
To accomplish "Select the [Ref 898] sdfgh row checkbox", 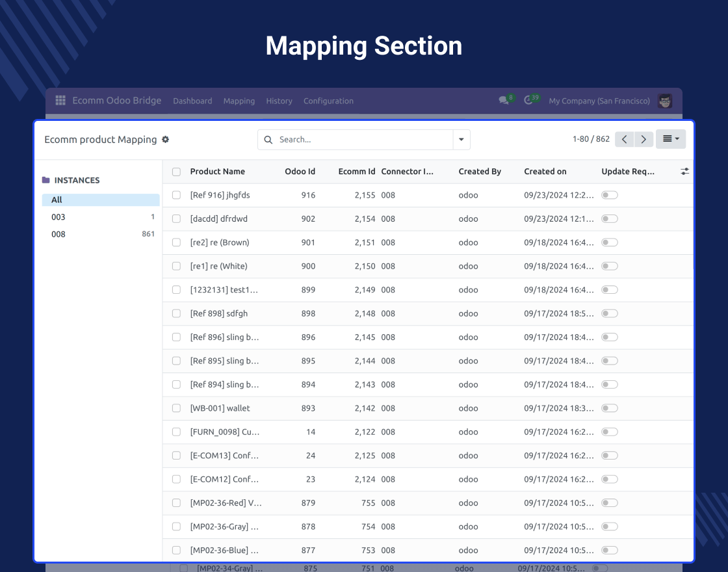I will [176, 313].
